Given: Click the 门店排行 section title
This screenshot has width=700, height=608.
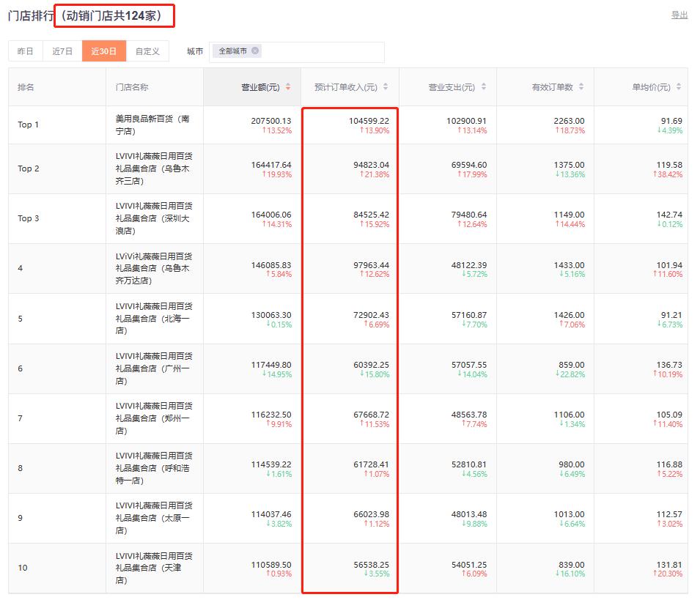Looking at the screenshot, I should tap(30, 16).
